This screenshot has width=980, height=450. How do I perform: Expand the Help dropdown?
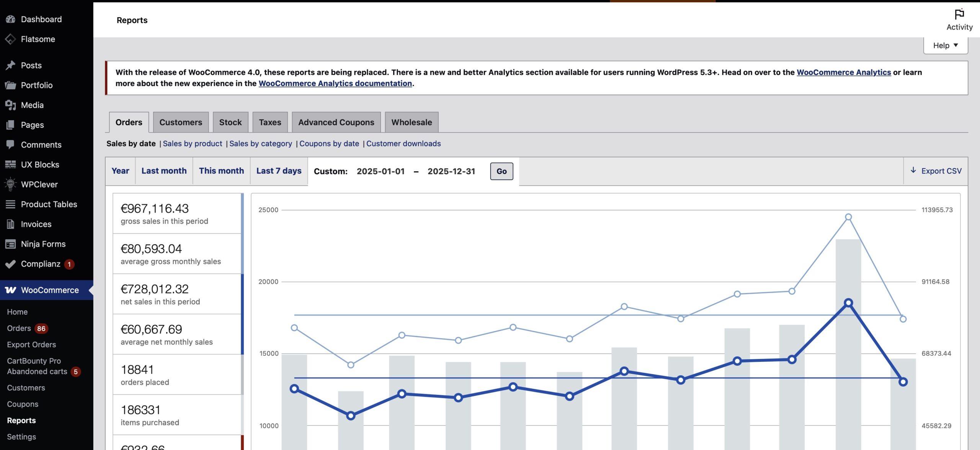pyautogui.click(x=945, y=46)
